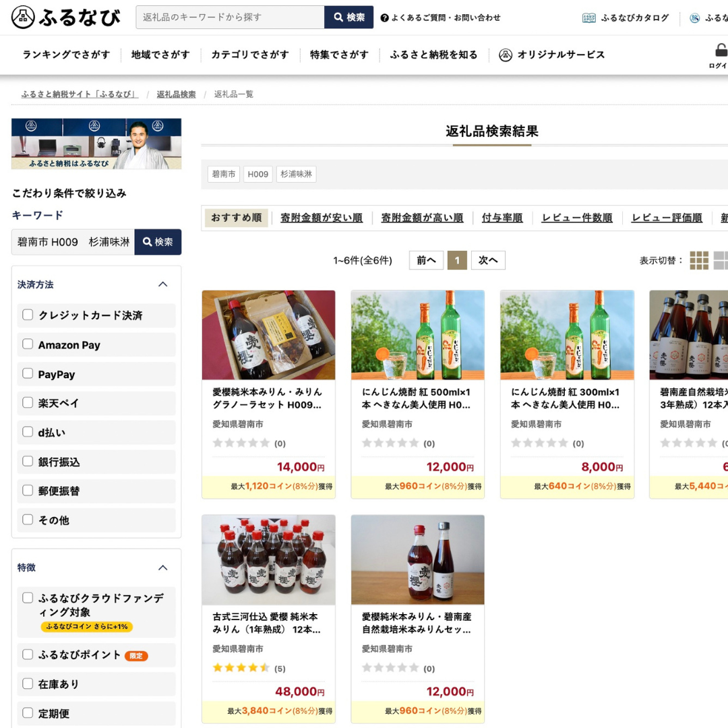Screen dimensions: 728x728
Task: Click the question mark FAQ icon
Action: coord(384,18)
